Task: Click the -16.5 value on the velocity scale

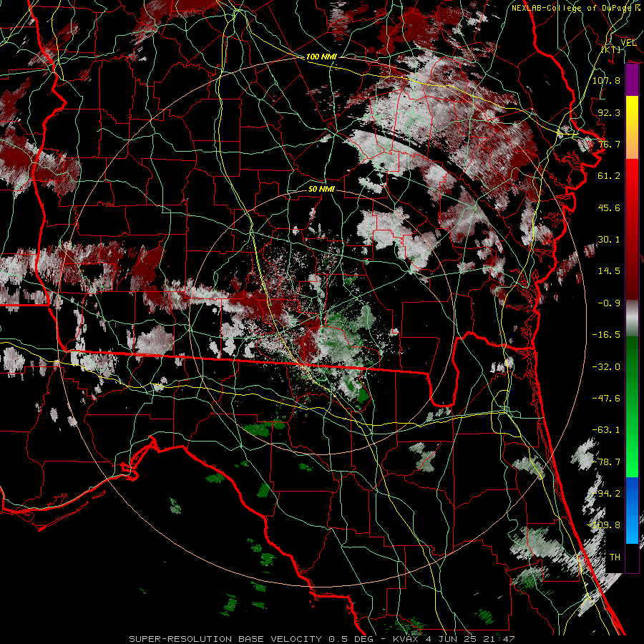Action: pyautogui.click(x=606, y=335)
